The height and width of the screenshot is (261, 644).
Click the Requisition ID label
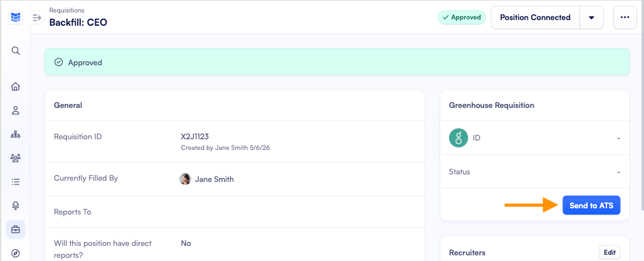[78, 137]
